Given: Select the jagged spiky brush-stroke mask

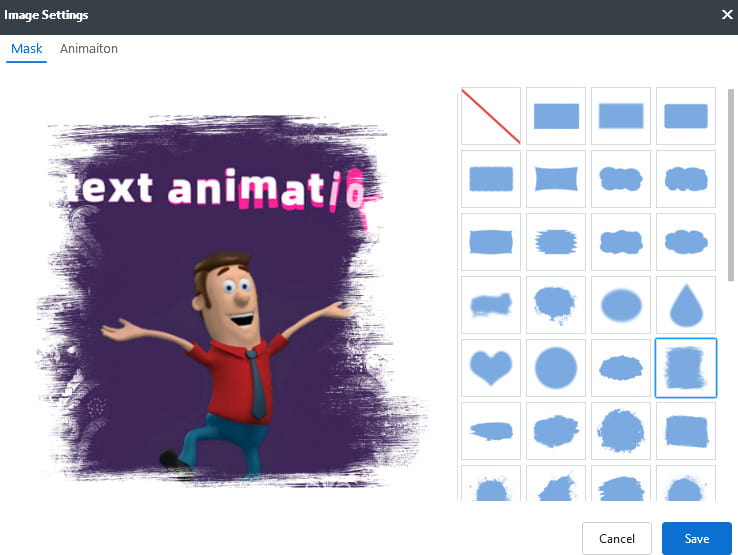Looking at the screenshot, I should 556,242.
